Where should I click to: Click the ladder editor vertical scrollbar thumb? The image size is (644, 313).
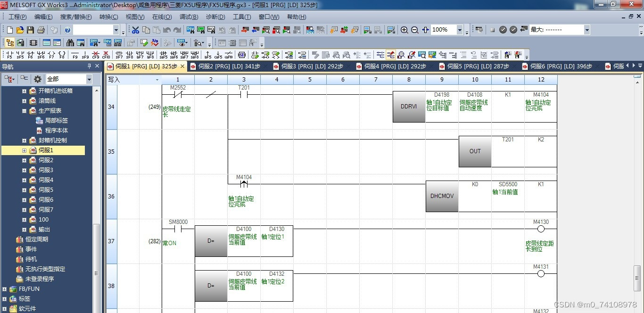[637, 279]
